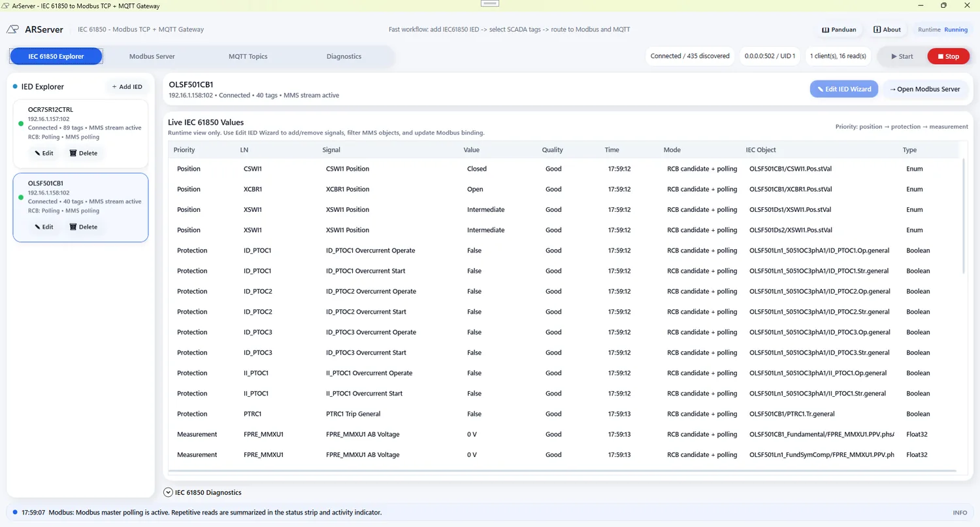Click the Priority column header
Viewport: 980px width, 527px height.
click(184, 150)
